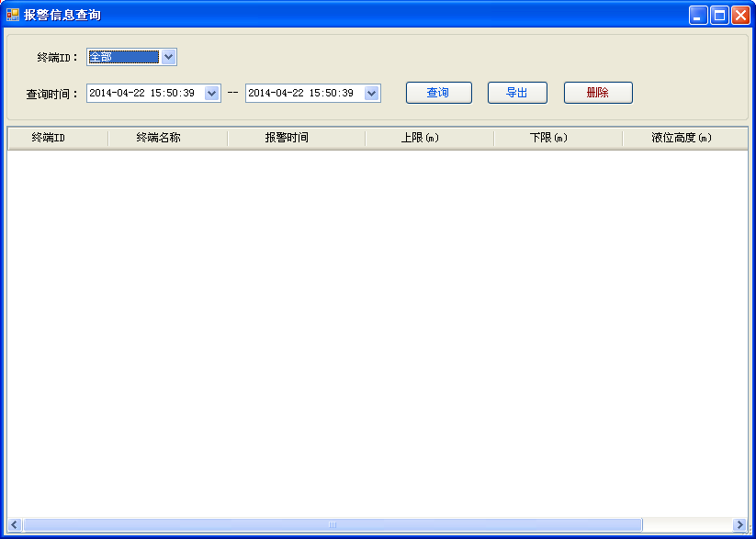Close the 报警信息查询 window
Screen dimensions: 756x539
(740, 15)
